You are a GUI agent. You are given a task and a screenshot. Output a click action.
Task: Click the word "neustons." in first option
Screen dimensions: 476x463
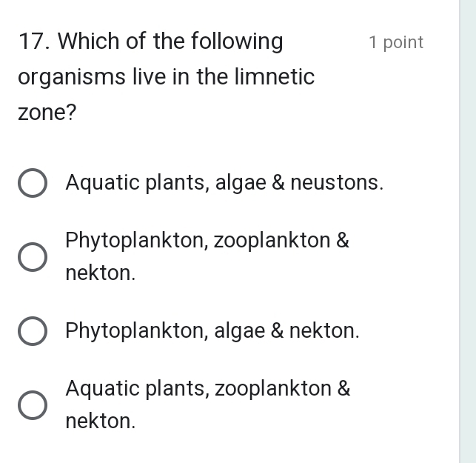(x=337, y=182)
